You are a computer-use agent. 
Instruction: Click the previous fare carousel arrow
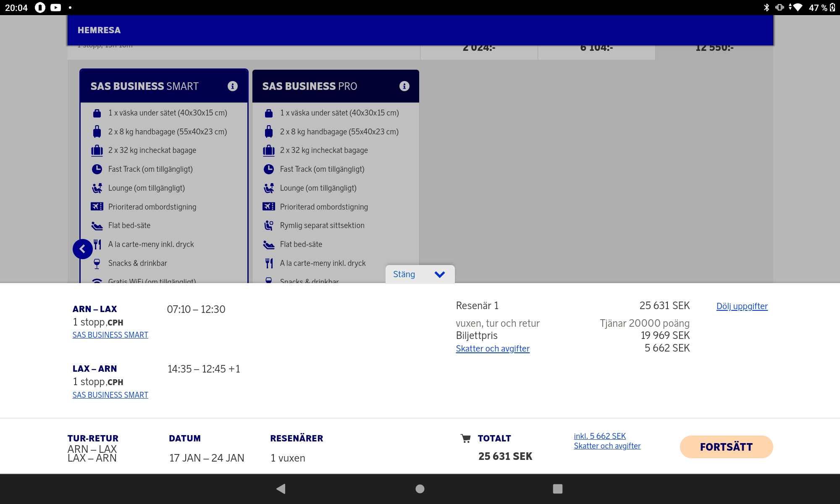tap(82, 249)
